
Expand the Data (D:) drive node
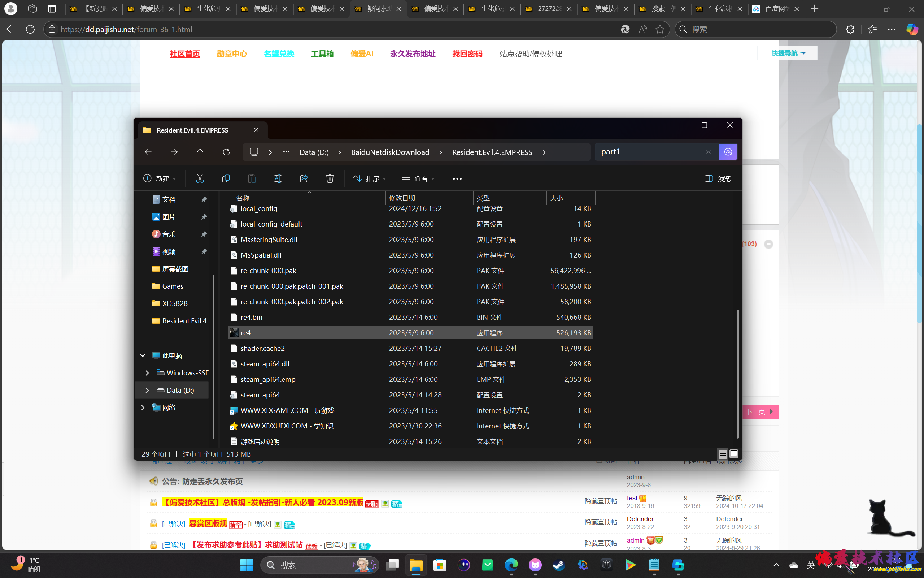click(x=147, y=390)
